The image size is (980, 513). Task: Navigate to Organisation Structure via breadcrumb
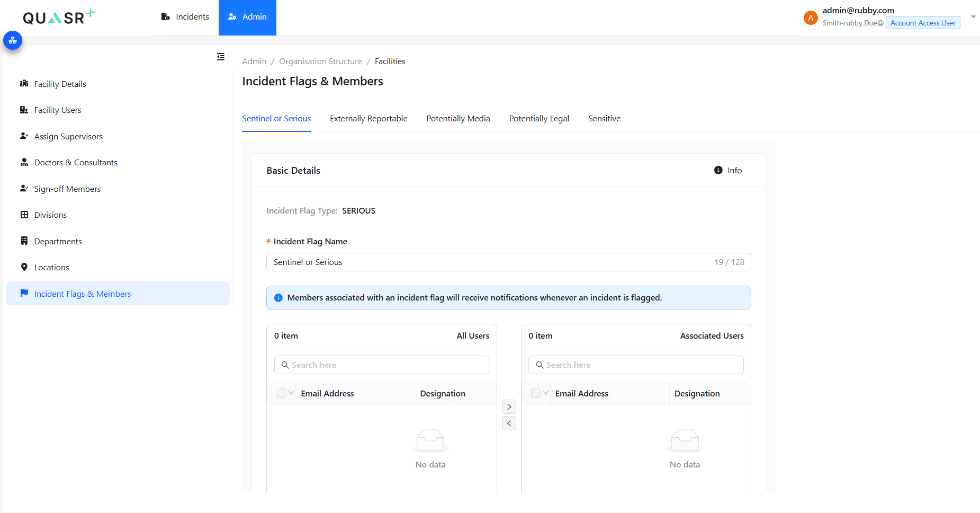(x=320, y=61)
